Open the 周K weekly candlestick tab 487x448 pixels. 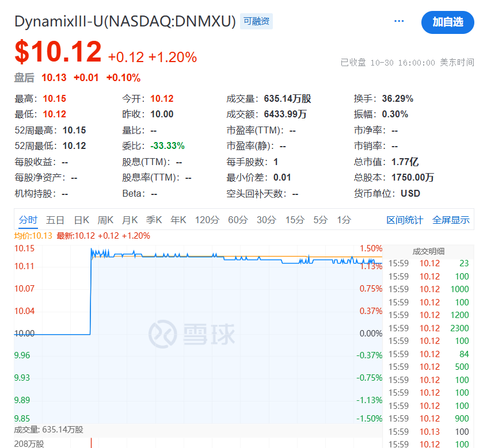pos(106,220)
